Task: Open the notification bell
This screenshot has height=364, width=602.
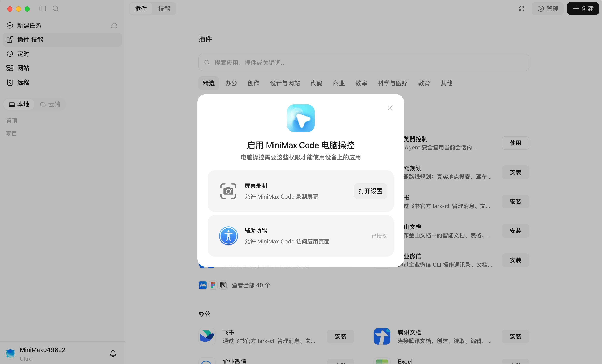Action: click(113, 353)
